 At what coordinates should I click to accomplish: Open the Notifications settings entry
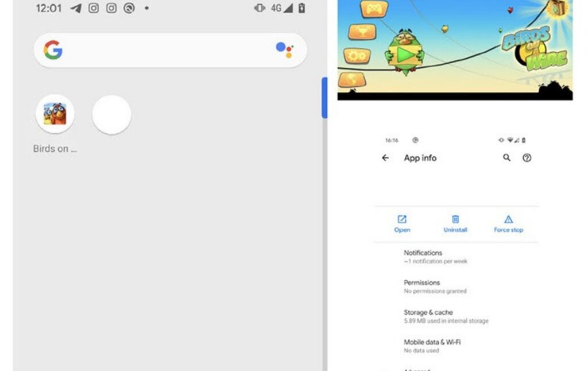[456, 257]
